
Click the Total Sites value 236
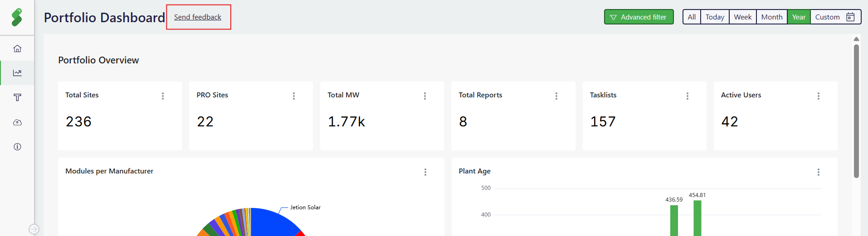pos(78,121)
